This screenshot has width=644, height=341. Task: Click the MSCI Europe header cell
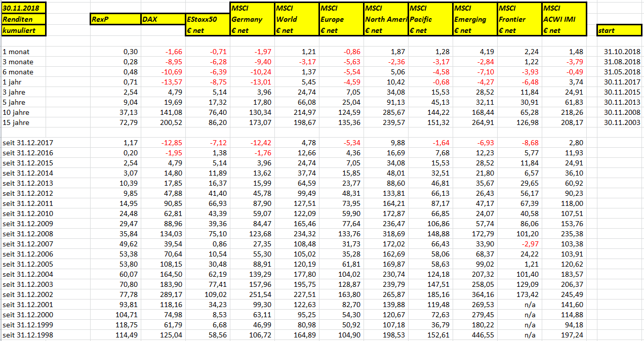point(341,19)
